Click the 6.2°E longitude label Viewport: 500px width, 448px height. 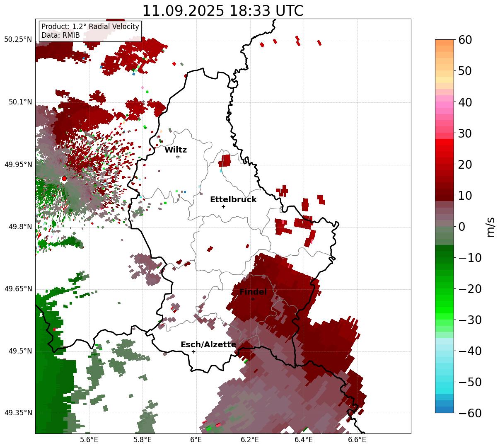click(x=250, y=440)
